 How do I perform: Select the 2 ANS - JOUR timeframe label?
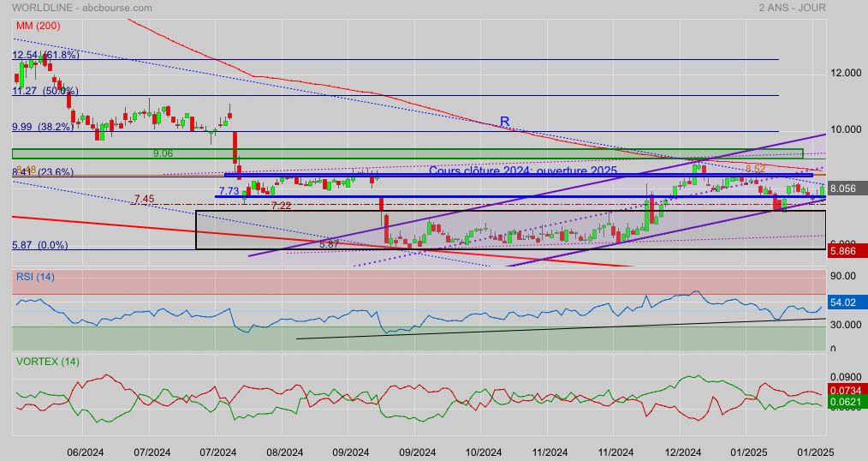(x=792, y=8)
